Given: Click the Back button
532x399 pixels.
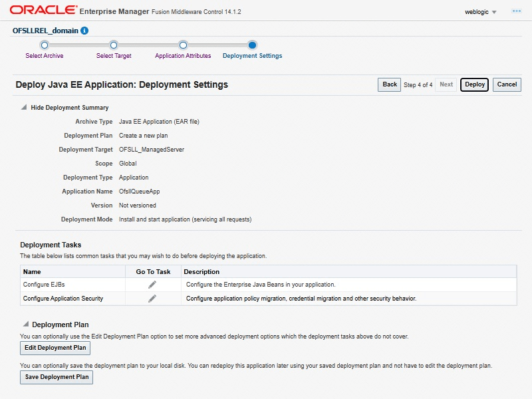Looking at the screenshot, I should pyautogui.click(x=390, y=84).
